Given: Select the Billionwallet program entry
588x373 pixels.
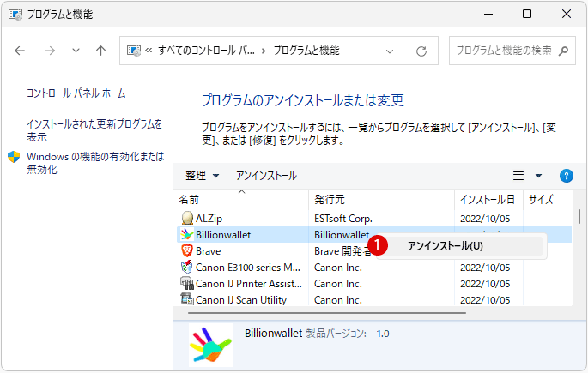Looking at the screenshot, I should pyautogui.click(x=223, y=235).
